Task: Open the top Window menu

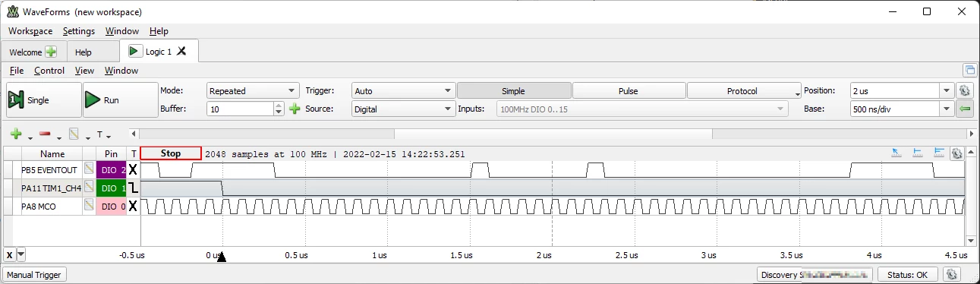Action: 122,31
